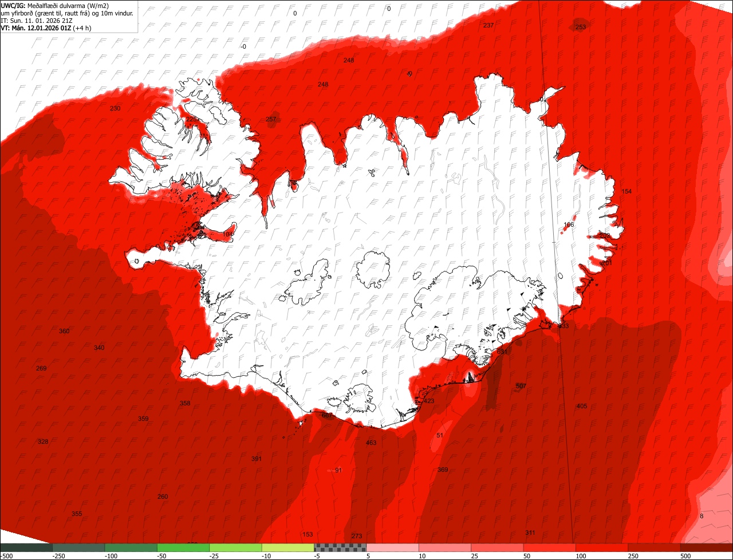Viewport: 733px width, 560px height.
Task: Click the value 273 on the map
Action: pyautogui.click(x=357, y=537)
